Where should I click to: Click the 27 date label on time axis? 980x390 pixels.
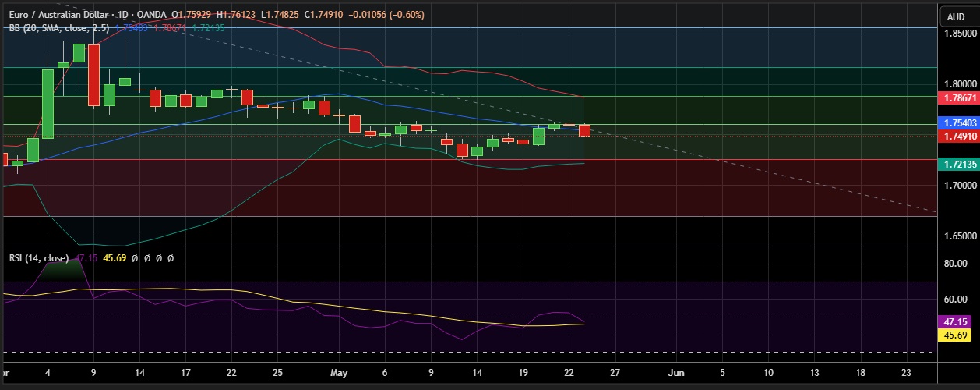tap(615, 374)
